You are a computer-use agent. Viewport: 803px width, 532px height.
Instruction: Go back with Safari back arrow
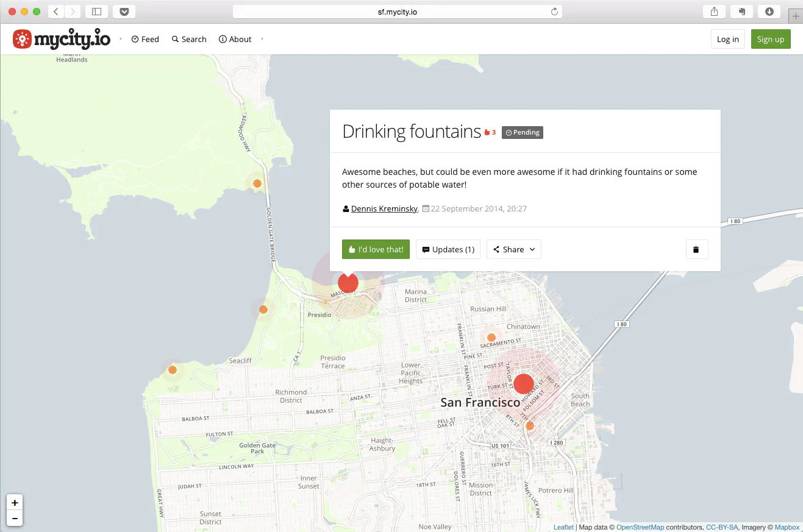tap(55, 12)
